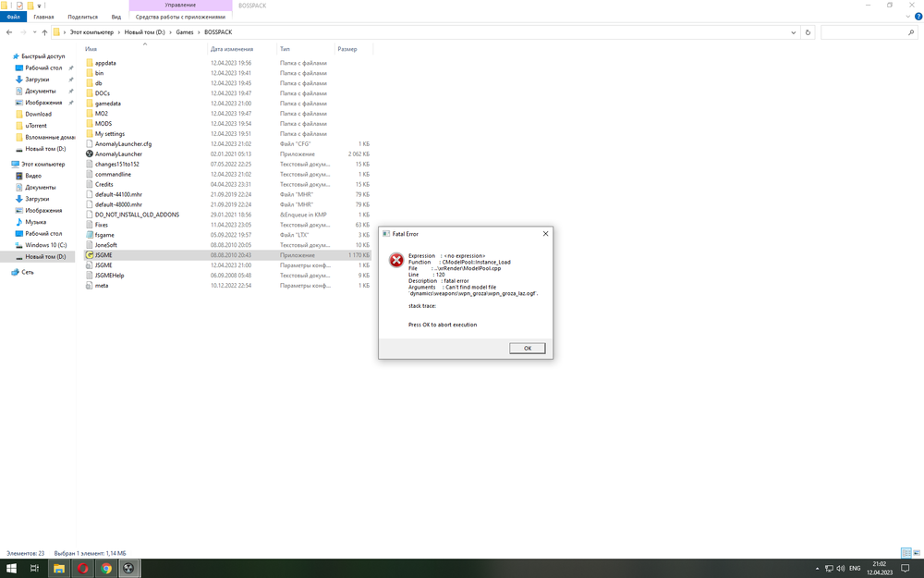Viewport: 924px width, 578px height.
Task: Open the clock and date flyout
Action: coord(880,569)
